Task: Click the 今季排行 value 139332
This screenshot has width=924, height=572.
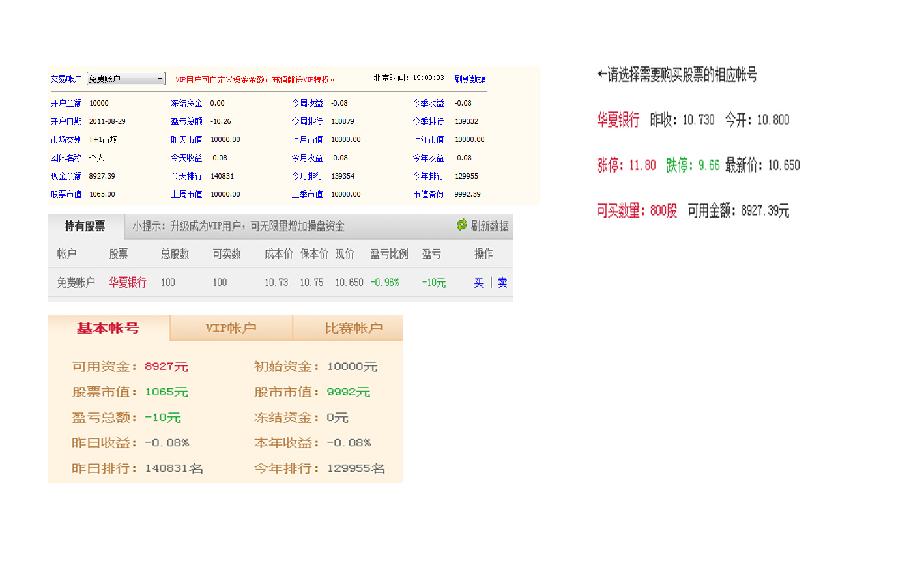Action: 467,121
